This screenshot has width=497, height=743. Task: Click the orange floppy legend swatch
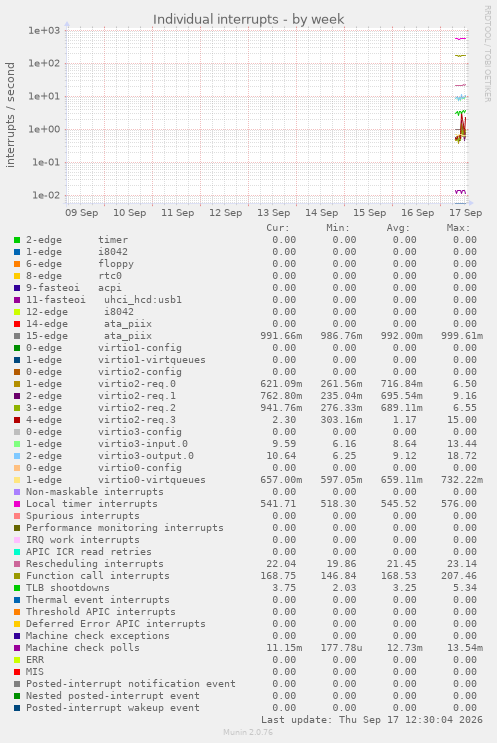(x=17, y=264)
